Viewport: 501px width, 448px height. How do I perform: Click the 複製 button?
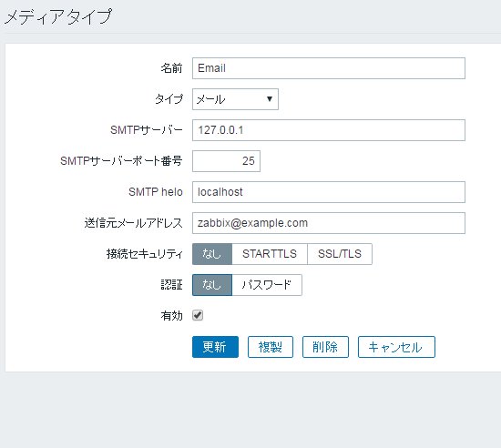tap(271, 347)
